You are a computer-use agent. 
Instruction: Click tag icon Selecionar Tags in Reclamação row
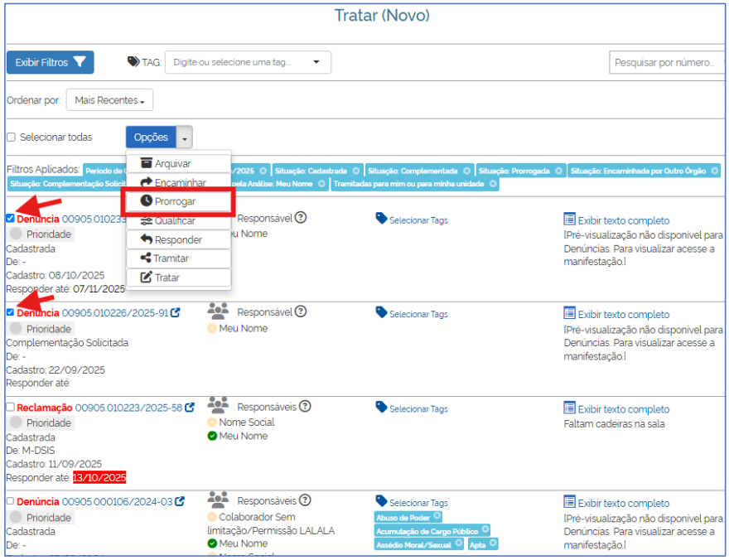point(381,408)
